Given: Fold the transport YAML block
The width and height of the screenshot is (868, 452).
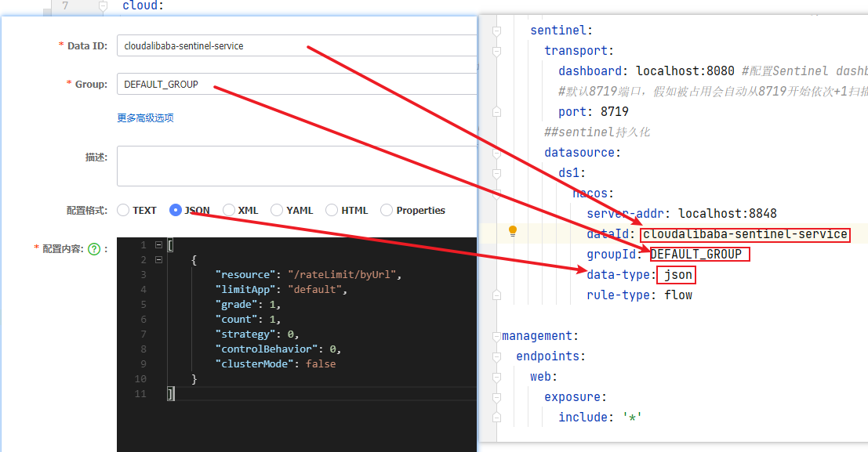Looking at the screenshot, I should (x=496, y=52).
